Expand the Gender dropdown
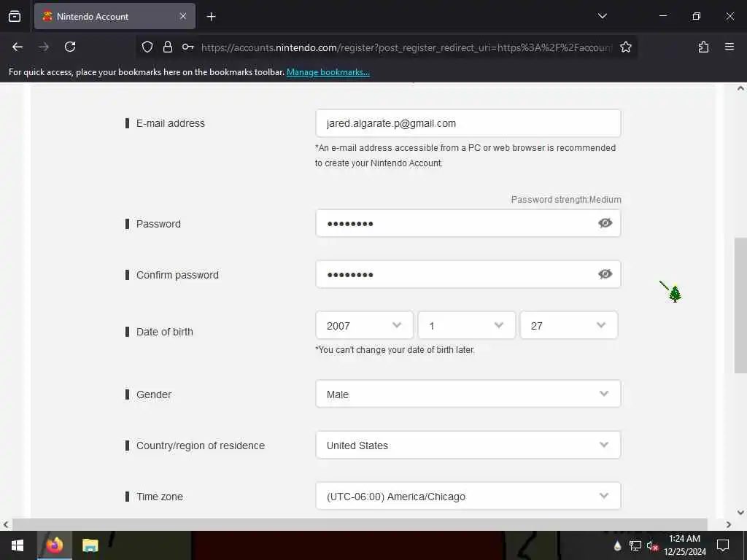747x560 pixels. 468,394
